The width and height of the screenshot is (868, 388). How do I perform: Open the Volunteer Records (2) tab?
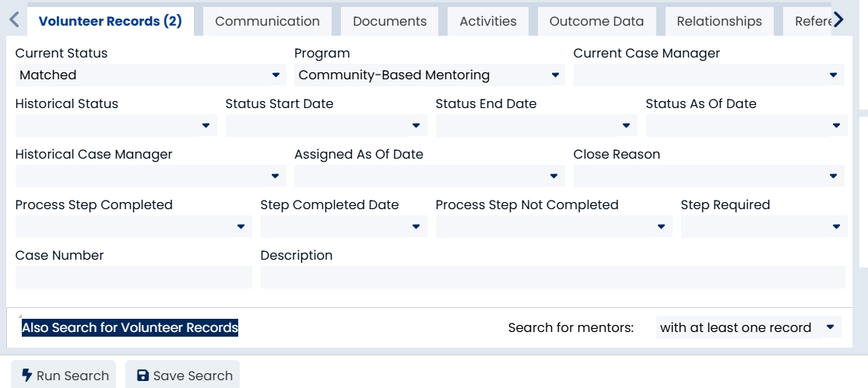coord(110,22)
